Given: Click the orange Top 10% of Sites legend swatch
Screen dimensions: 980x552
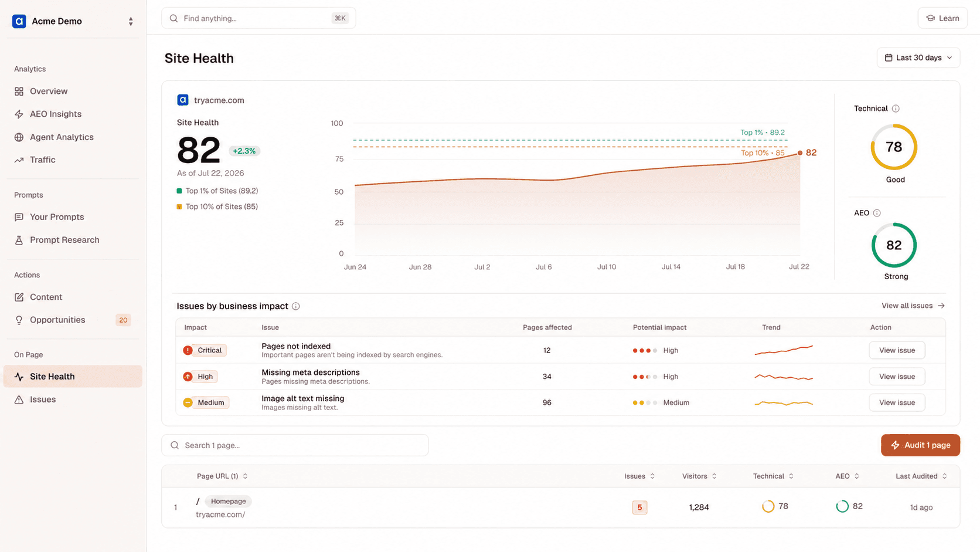Looking at the screenshot, I should coord(179,206).
